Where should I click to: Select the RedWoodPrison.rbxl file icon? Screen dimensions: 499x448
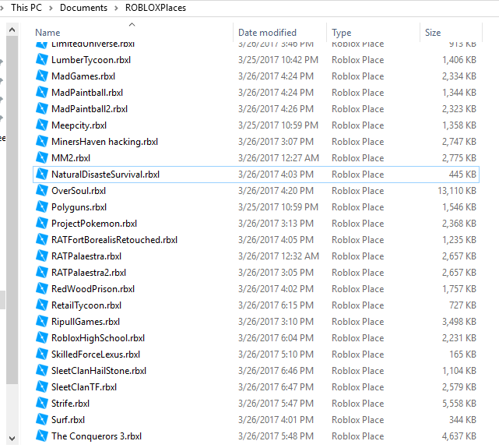point(42,288)
